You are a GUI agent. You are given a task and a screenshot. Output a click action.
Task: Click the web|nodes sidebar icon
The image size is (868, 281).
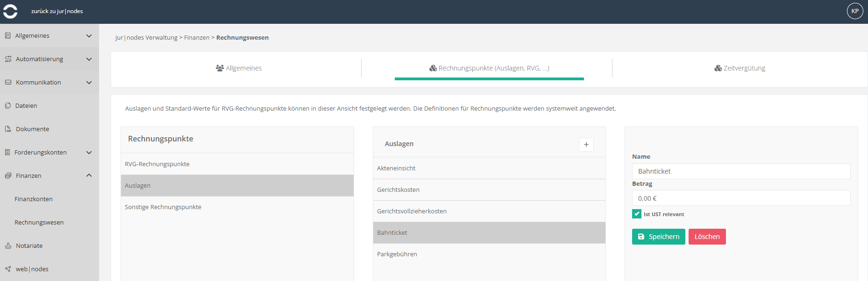tap(8, 269)
